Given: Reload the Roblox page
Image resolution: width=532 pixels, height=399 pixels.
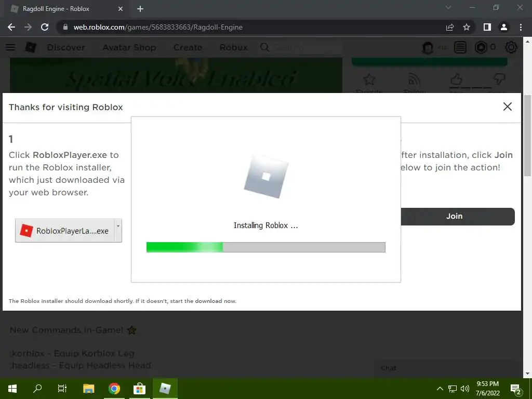Looking at the screenshot, I should pyautogui.click(x=45, y=27).
